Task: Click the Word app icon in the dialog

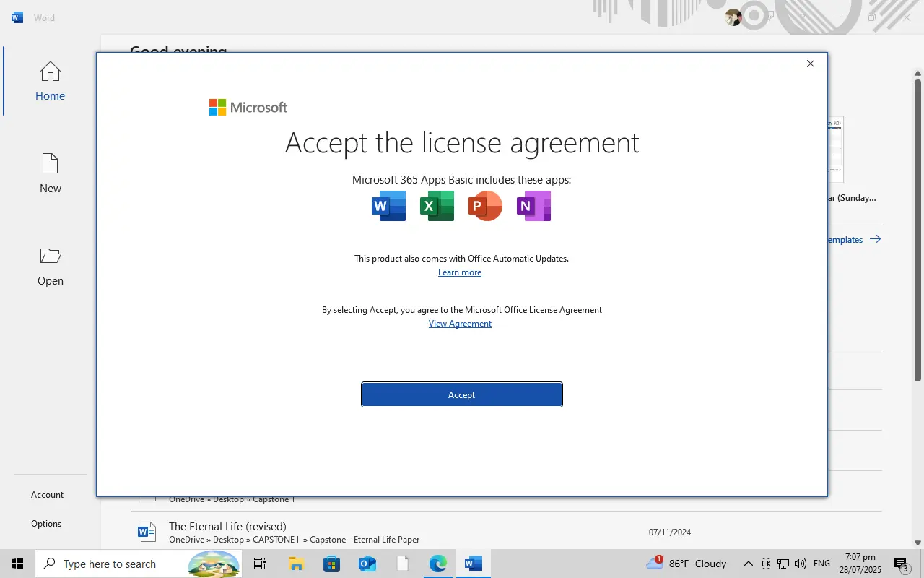Action: pyautogui.click(x=388, y=207)
